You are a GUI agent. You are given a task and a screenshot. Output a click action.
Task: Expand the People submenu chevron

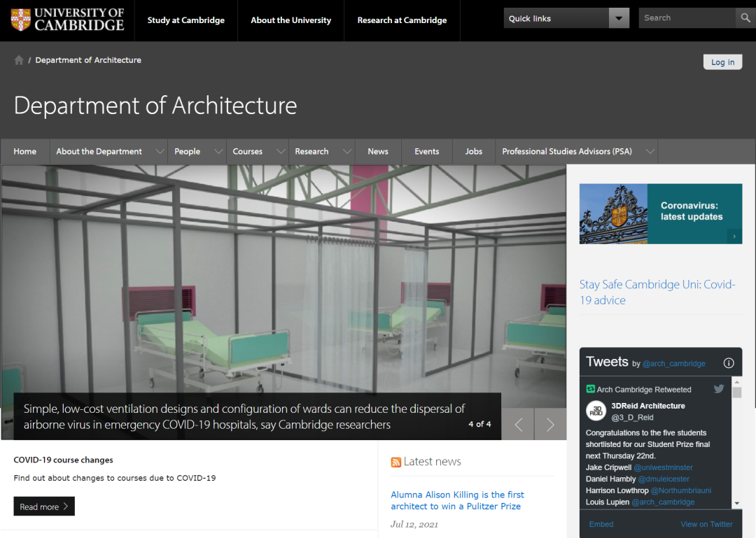click(x=218, y=151)
